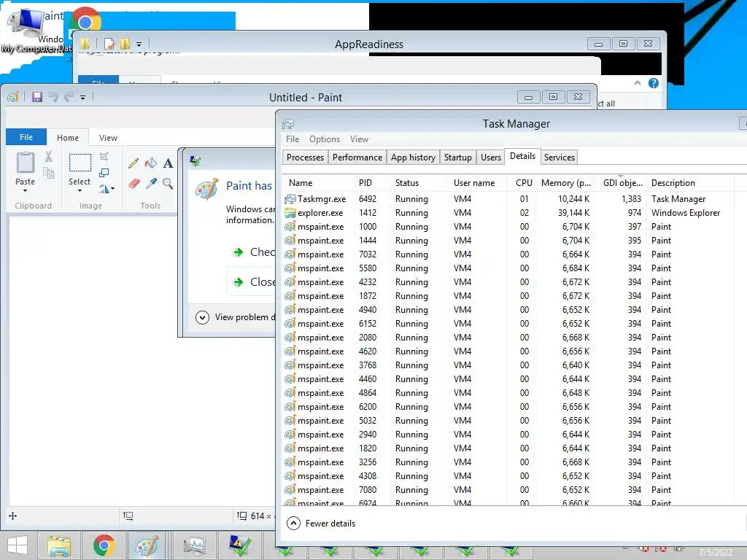Screen dimensions: 747x560
Task: Select the Text tool in Paint
Action: 169,163
